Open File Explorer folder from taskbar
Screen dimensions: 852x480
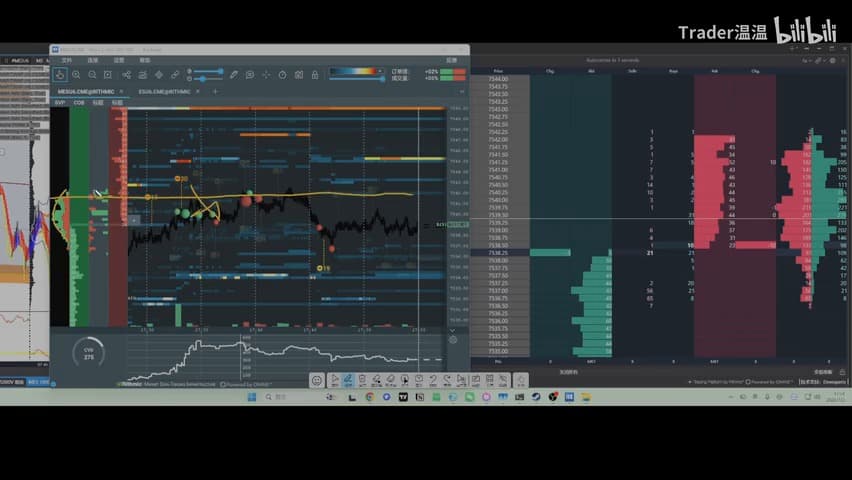pyautogui.click(x=586, y=397)
